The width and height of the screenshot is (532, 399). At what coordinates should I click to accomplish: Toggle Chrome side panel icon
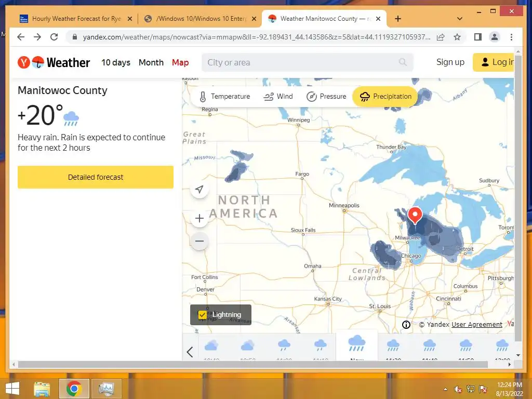point(478,37)
